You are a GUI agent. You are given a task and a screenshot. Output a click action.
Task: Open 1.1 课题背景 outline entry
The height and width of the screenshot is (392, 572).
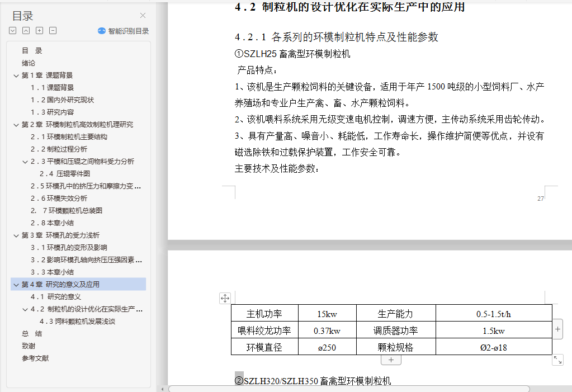pos(52,88)
